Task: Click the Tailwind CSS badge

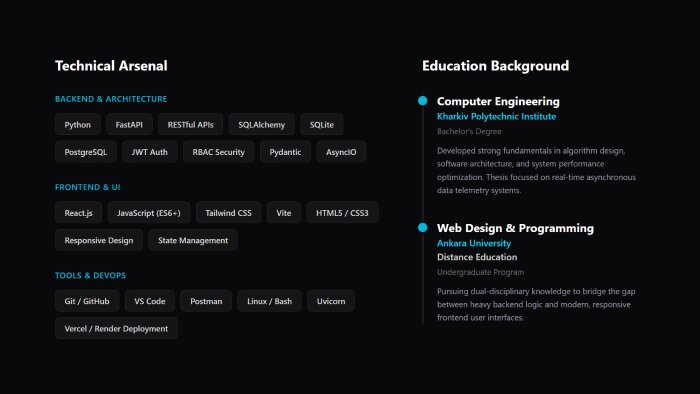Action: [229, 213]
